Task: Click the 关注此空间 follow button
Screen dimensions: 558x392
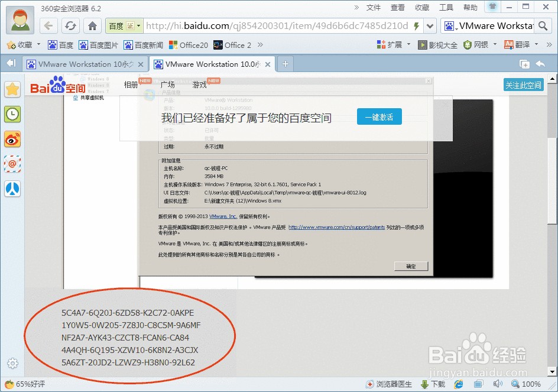Action: [523, 85]
